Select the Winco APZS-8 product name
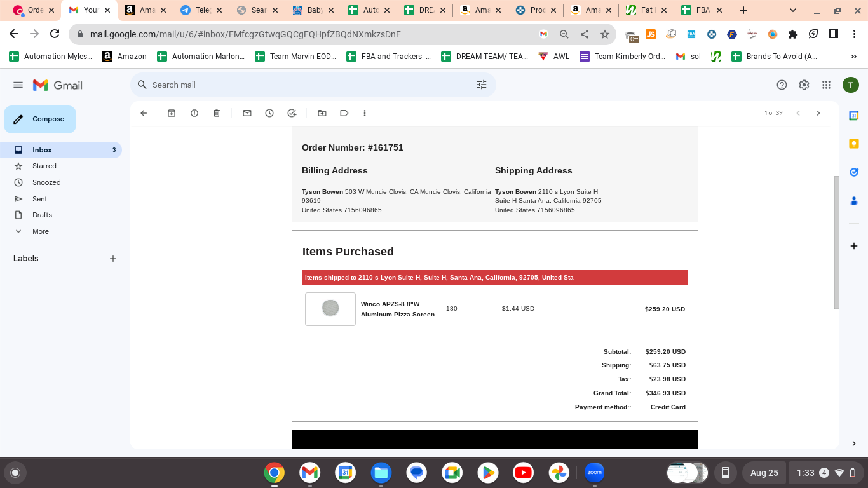Screen dimensions: 868x488 click(398, 309)
